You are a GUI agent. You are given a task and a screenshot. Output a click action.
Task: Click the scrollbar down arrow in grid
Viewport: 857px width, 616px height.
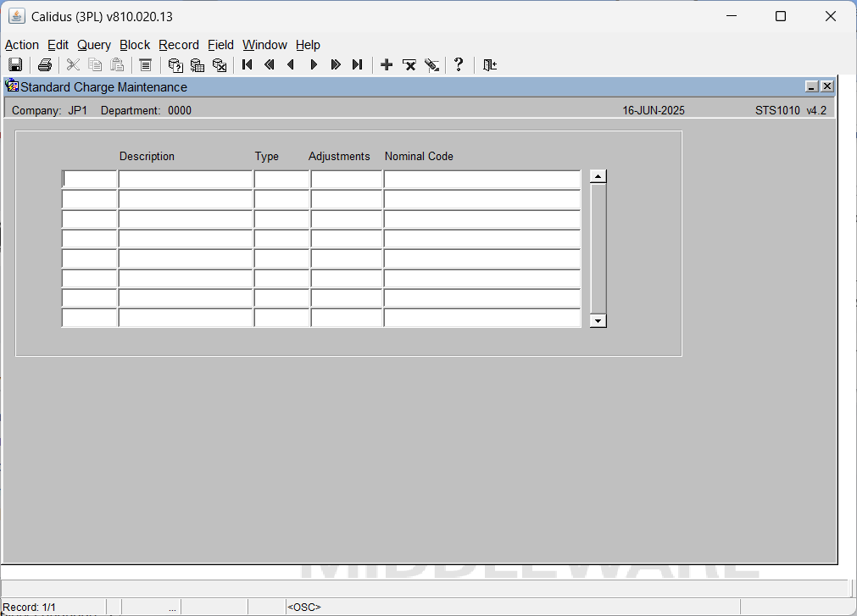coord(598,320)
